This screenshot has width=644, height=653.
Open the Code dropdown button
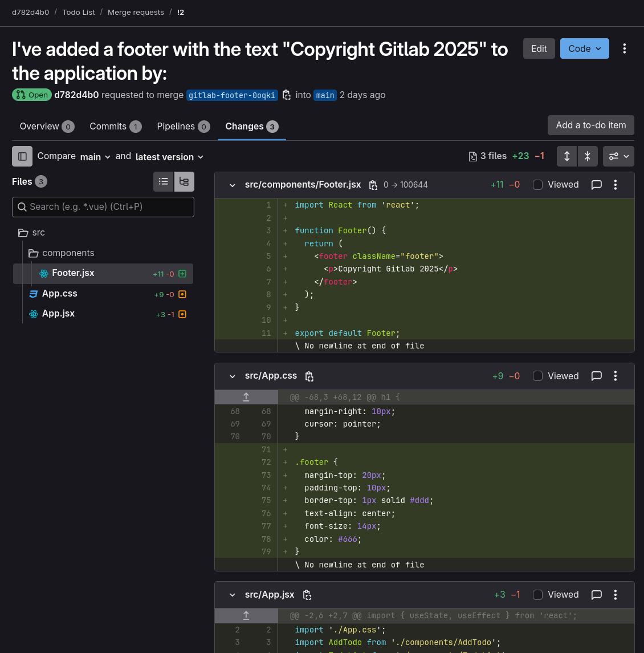point(585,48)
